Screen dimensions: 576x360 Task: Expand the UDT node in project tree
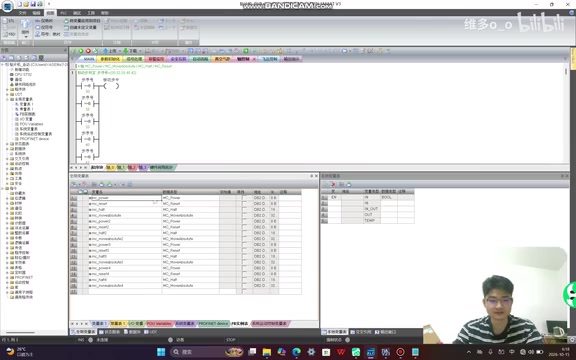point(7,94)
